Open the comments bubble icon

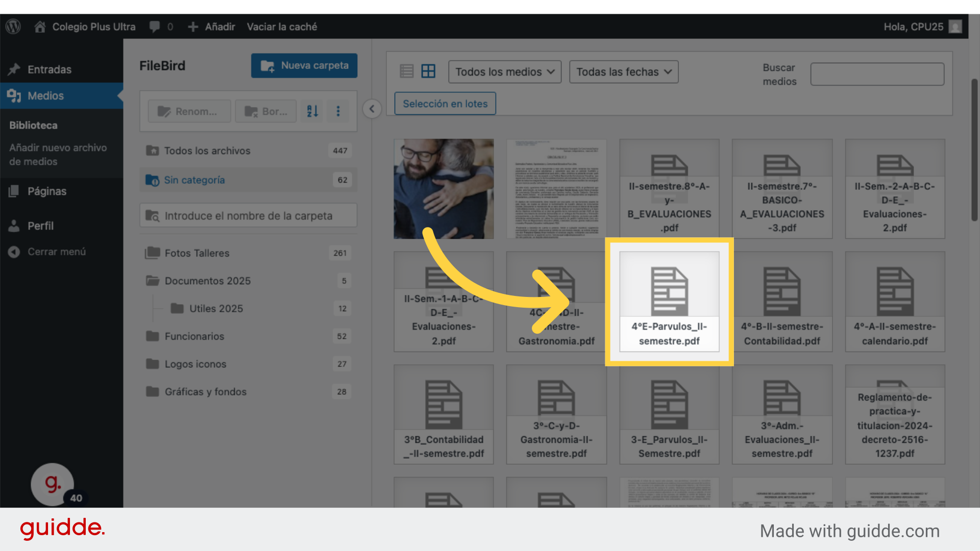pos(155,27)
